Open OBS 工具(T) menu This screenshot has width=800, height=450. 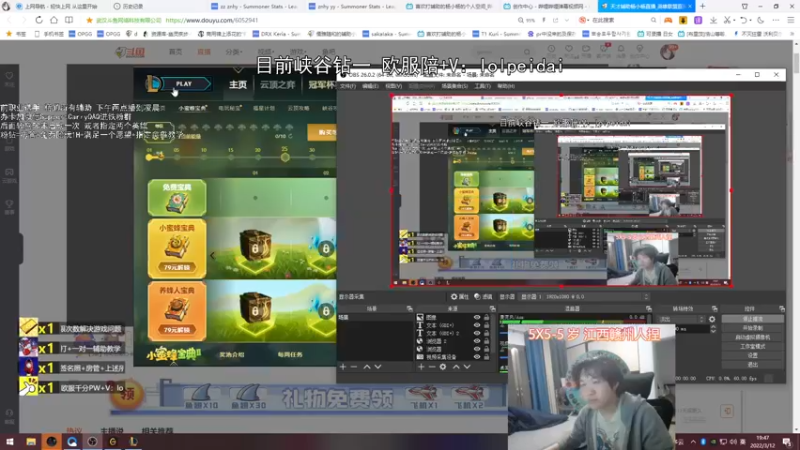click(482, 86)
